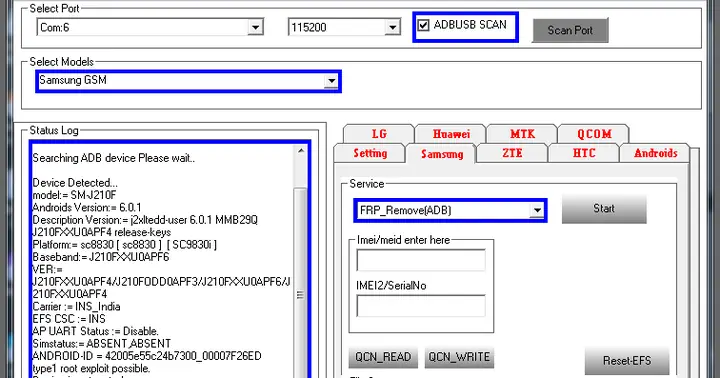Click the 'model:= SM-J210F' log line
The image size is (720, 378).
[74, 195]
